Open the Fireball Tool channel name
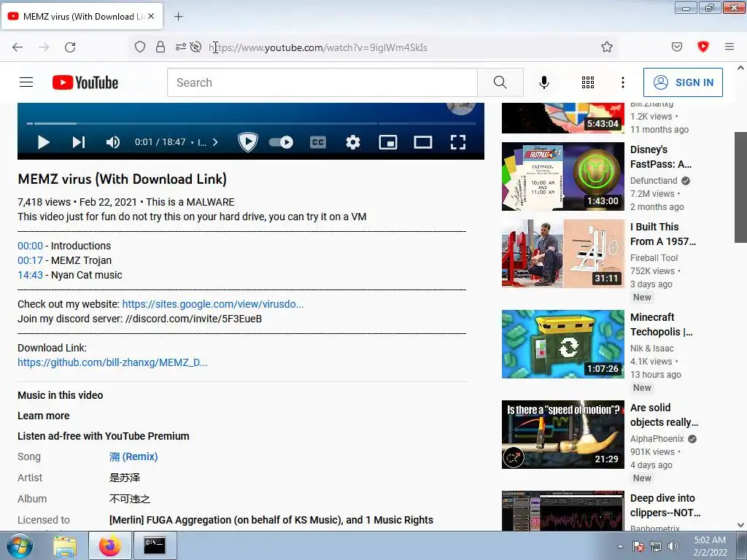This screenshot has height=560, width=747. pyautogui.click(x=654, y=257)
